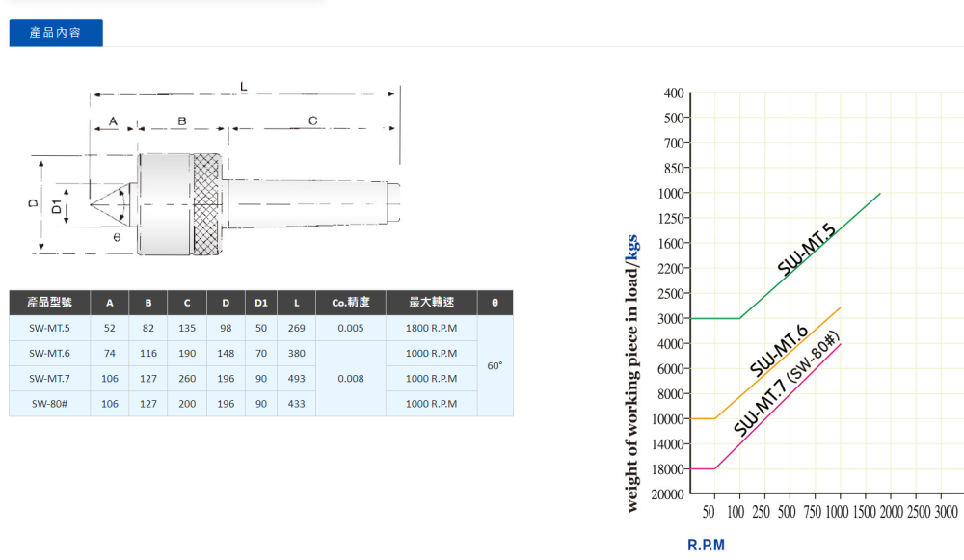964x560 pixels.
Task: Click the 0.008 accuracy cell
Action: 351,379
